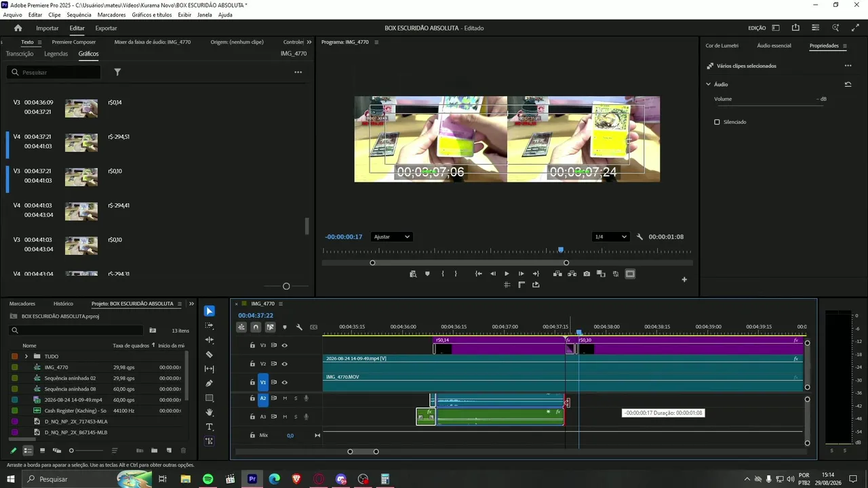Click the EDIÇÃO workspace label
Screen dimensions: 868x488
(757, 28)
